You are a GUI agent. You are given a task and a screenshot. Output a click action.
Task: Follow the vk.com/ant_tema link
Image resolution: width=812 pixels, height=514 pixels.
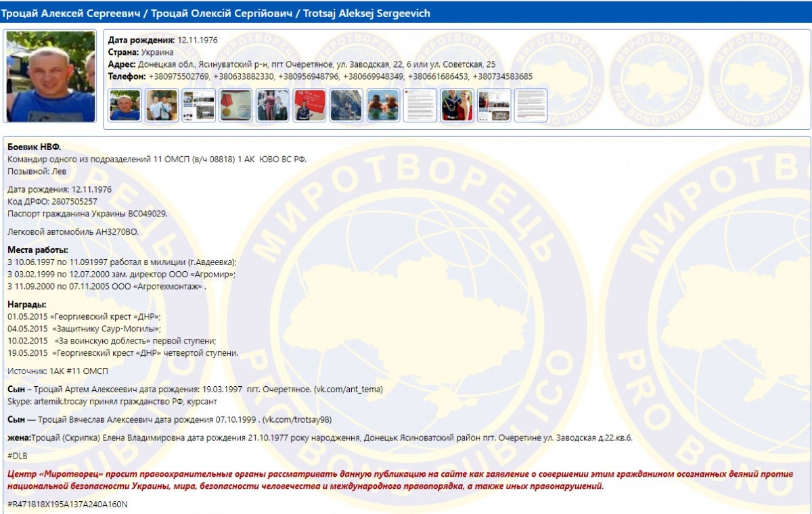[x=349, y=389]
